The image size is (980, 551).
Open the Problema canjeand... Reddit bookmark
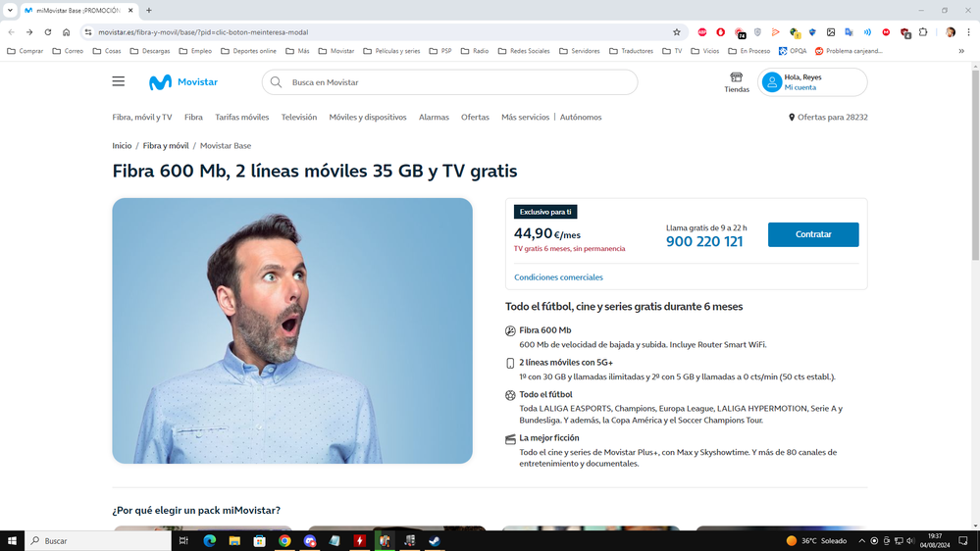pos(849,51)
